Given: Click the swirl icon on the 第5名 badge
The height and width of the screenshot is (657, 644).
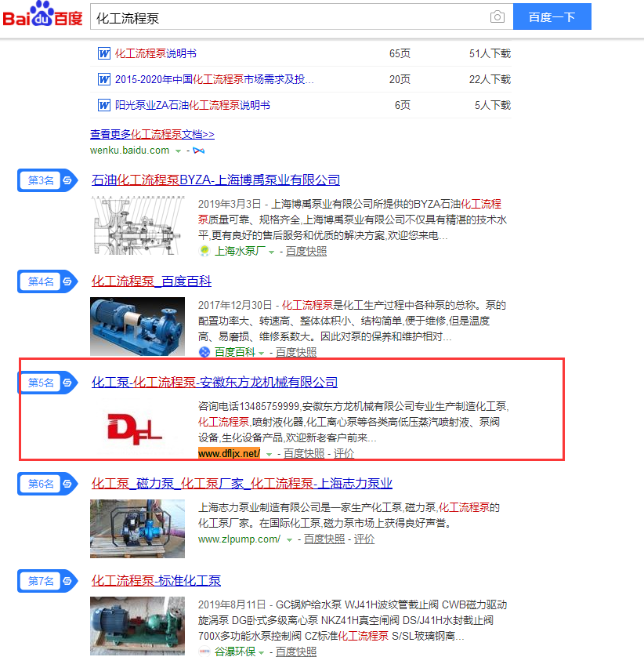Looking at the screenshot, I should click(x=67, y=383).
